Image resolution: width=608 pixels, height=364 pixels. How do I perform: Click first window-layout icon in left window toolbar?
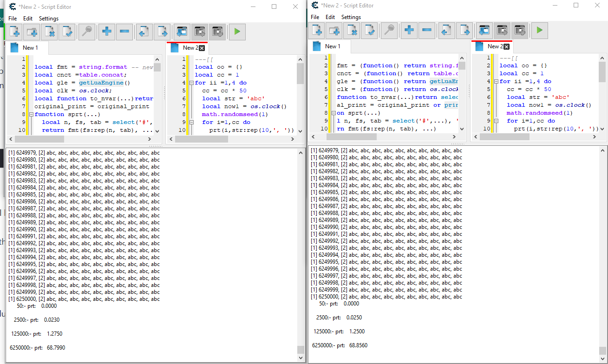182,32
